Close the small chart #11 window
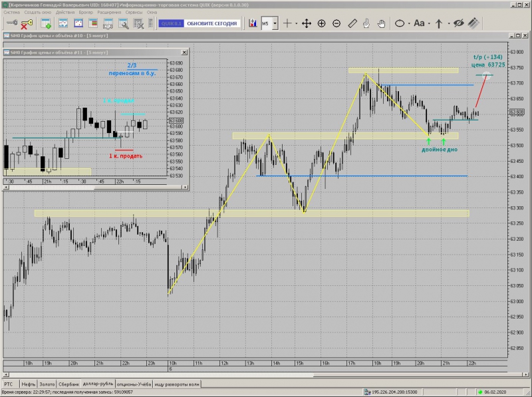This screenshot has height=397, width=532. (x=184, y=53)
